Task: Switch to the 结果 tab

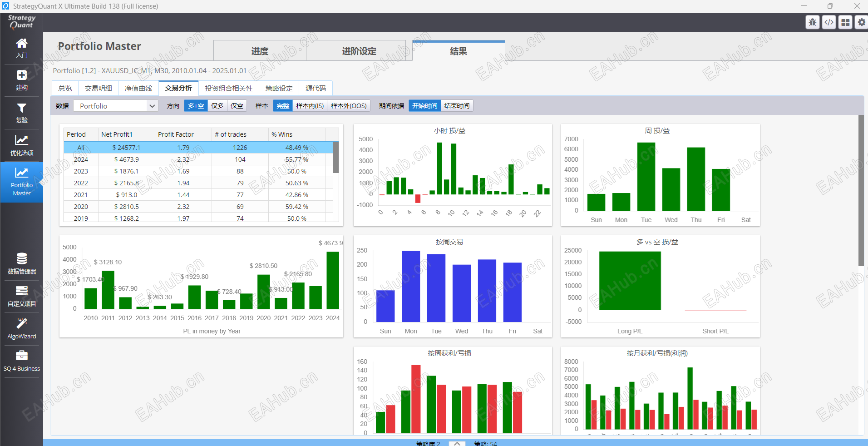Action: (459, 51)
